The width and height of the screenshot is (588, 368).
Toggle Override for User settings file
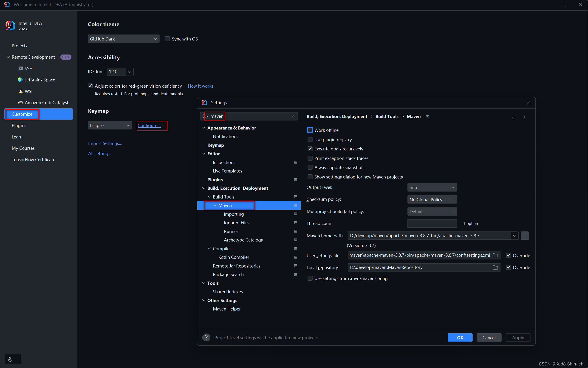[x=509, y=256]
